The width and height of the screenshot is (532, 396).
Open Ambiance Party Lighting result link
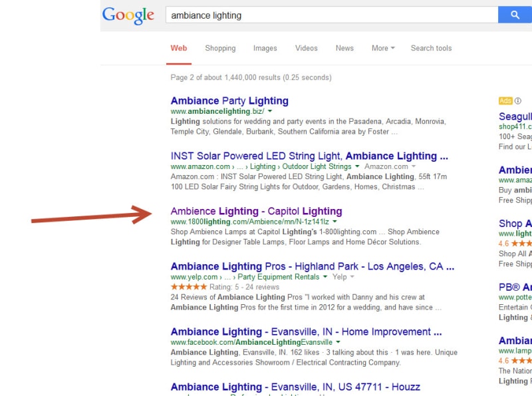coord(229,100)
